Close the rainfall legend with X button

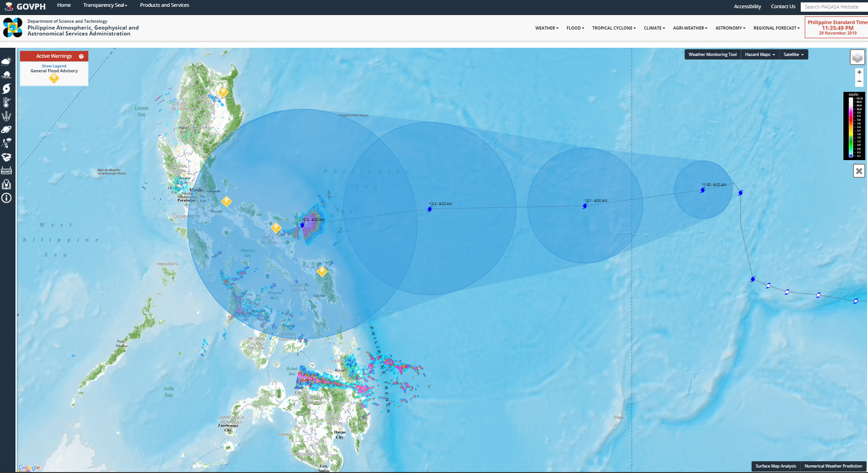(859, 171)
